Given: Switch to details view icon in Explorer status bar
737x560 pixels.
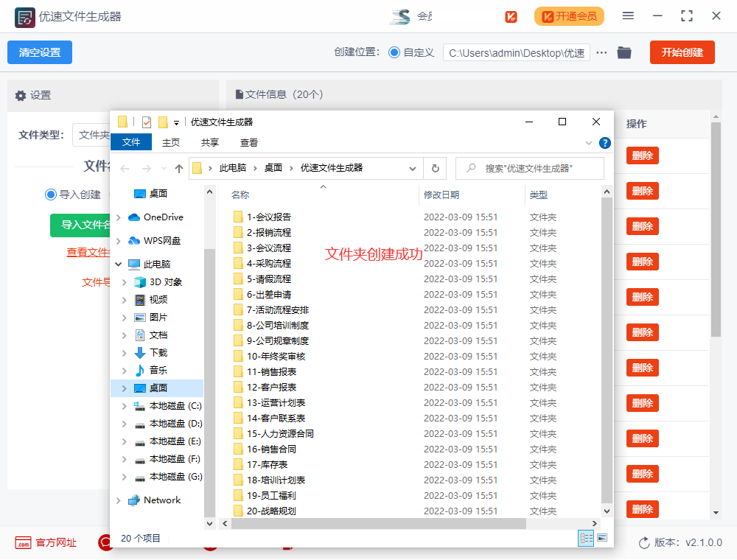Looking at the screenshot, I should tap(586, 539).
